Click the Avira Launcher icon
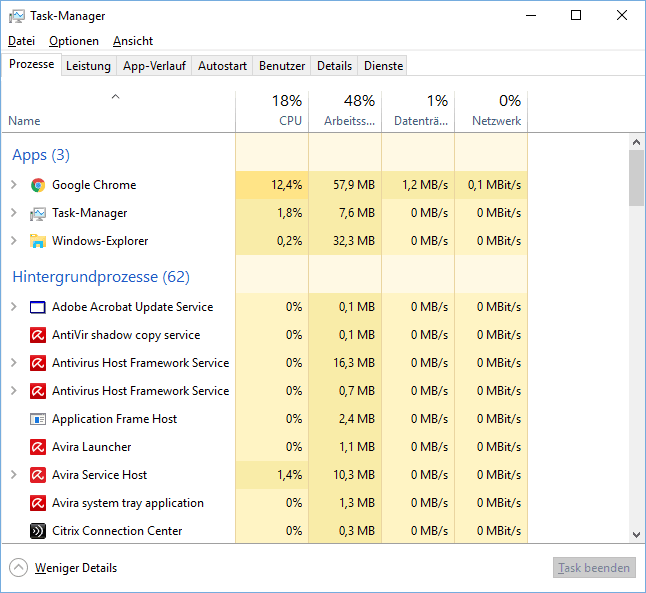 click(38, 447)
